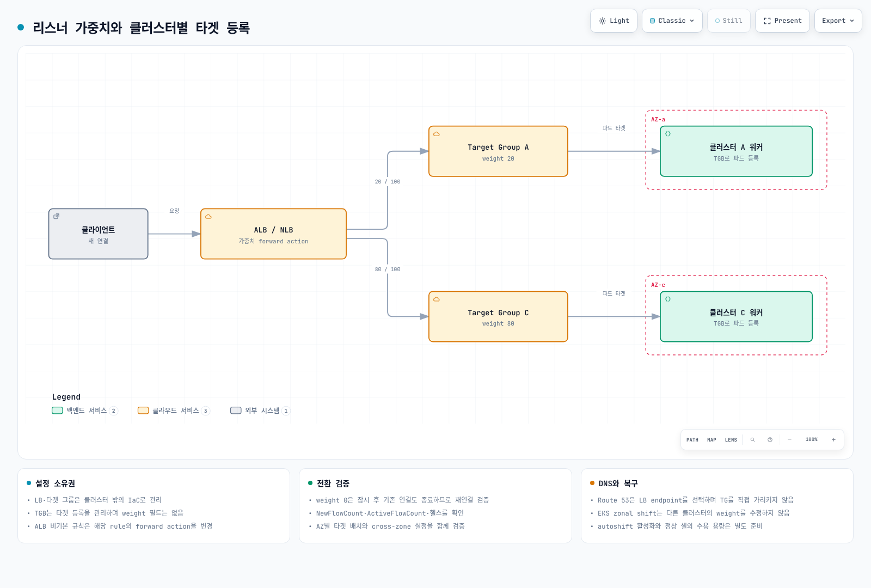
Task: Open the Export dropdown menu
Action: [x=838, y=21]
